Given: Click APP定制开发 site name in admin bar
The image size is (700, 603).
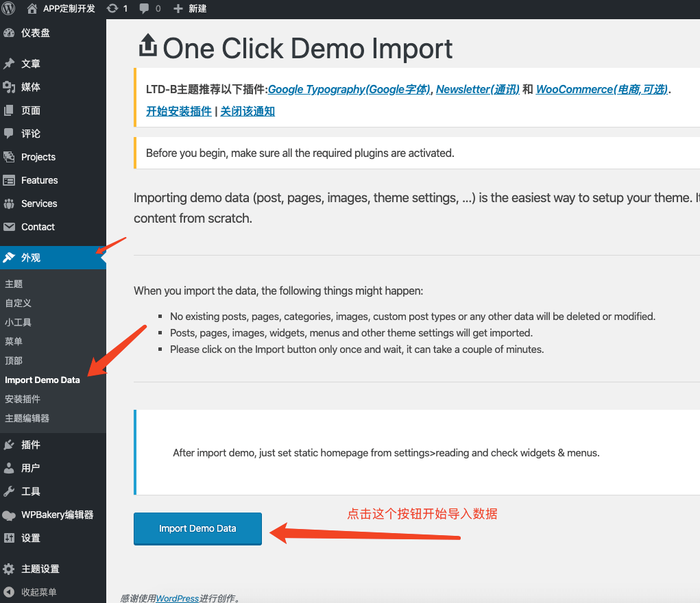Looking at the screenshot, I should 69,8.
